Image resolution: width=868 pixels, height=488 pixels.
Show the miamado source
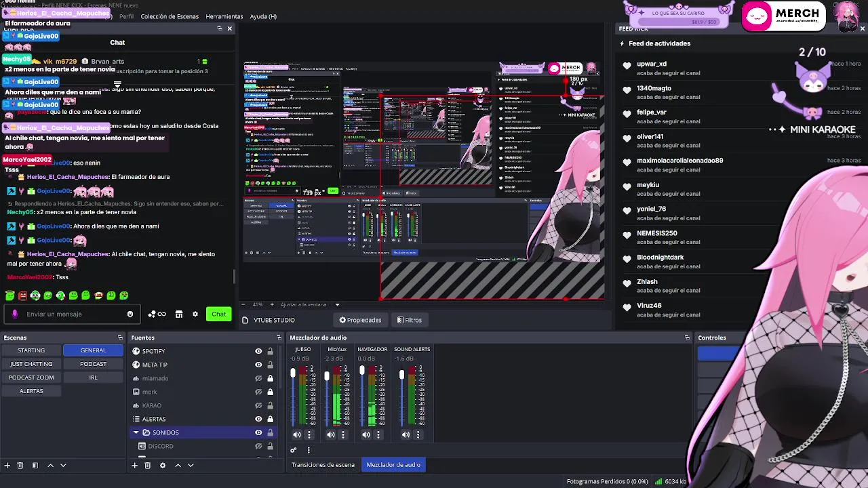pos(258,378)
